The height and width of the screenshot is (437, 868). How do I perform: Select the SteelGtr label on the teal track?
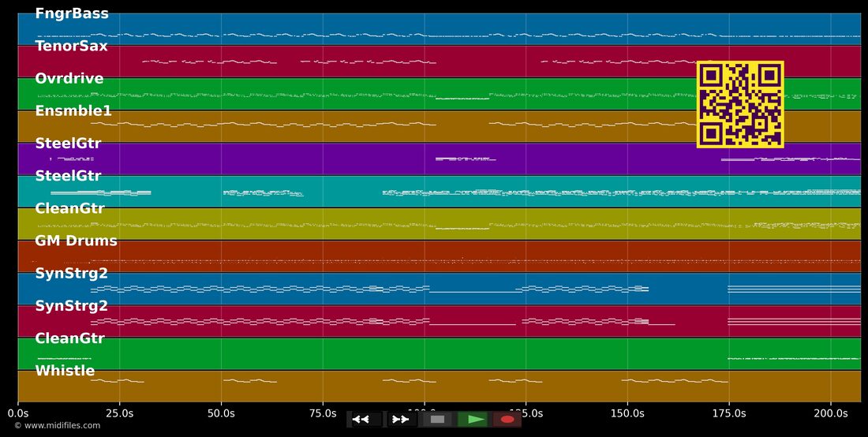pyautogui.click(x=68, y=177)
